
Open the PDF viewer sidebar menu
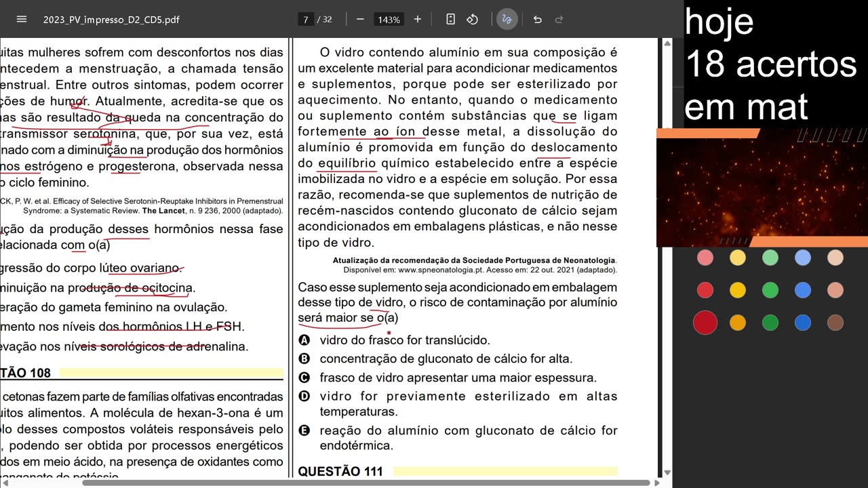coord(22,19)
